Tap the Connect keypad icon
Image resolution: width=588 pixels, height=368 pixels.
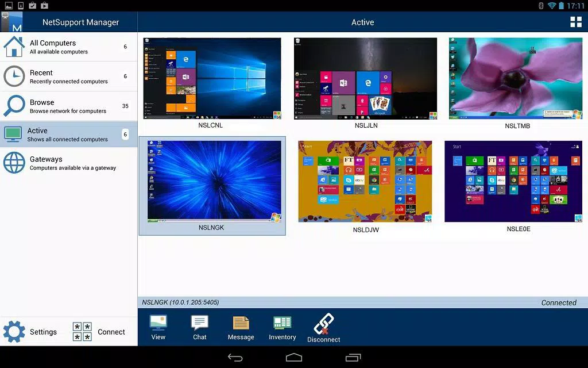click(82, 332)
